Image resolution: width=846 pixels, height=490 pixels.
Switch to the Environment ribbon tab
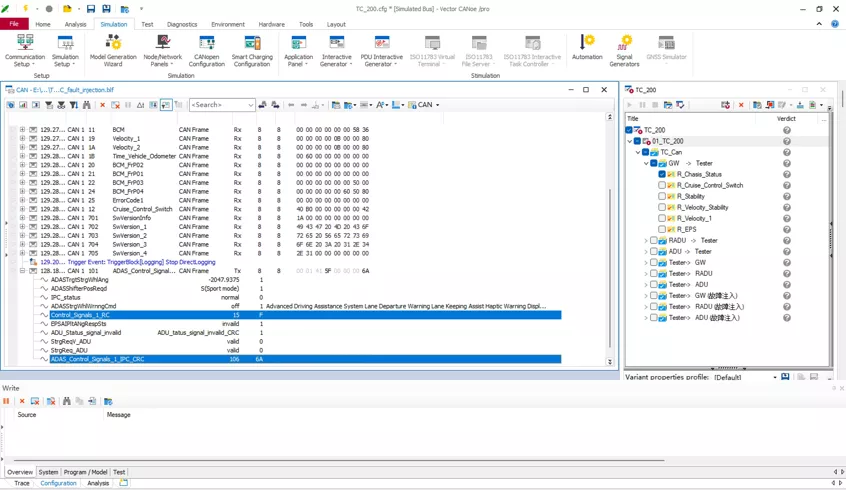point(228,24)
